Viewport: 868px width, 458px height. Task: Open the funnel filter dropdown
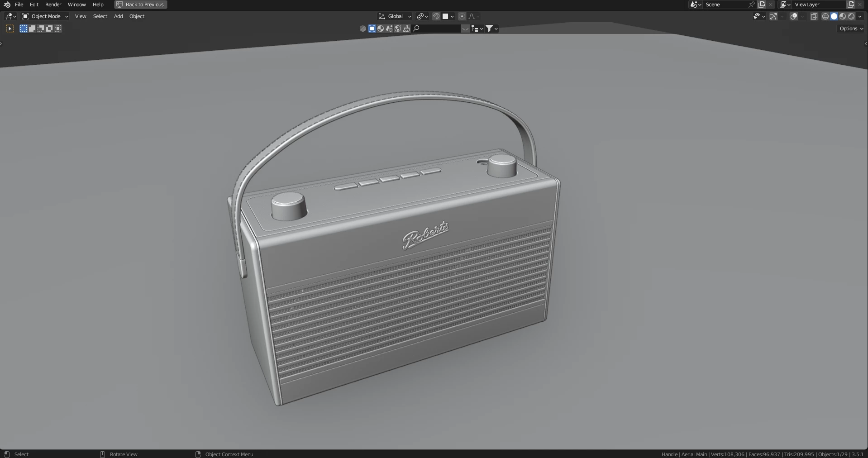coord(492,29)
